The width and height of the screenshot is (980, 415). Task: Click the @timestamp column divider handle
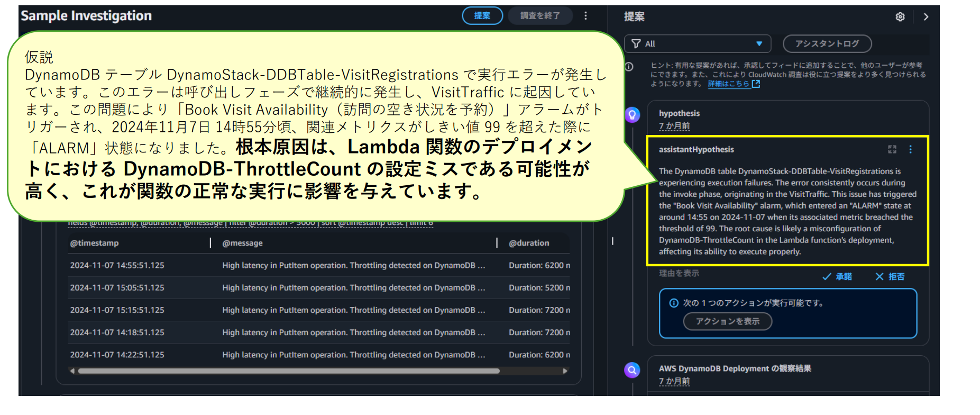click(210, 243)
